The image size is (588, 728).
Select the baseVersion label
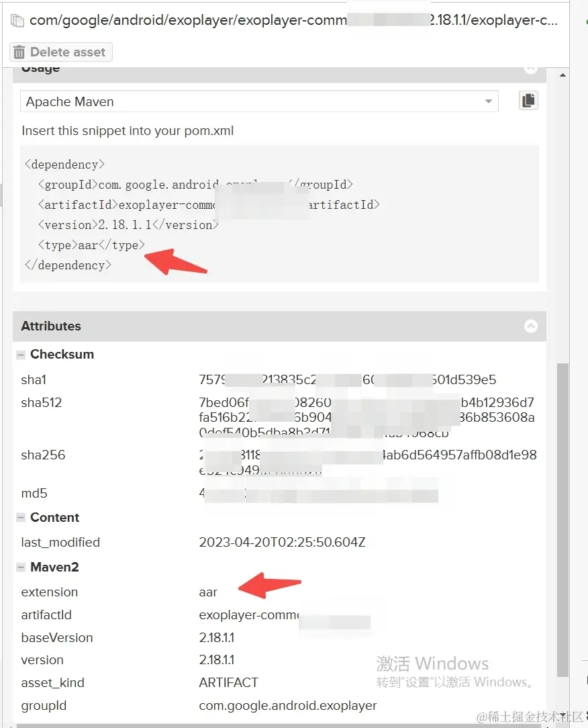point(56,637)
